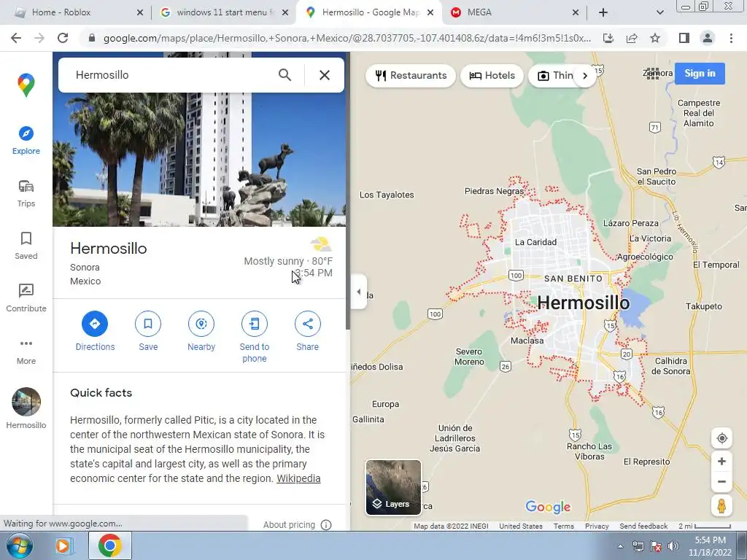Click the Sign in button

pos(700,74)
